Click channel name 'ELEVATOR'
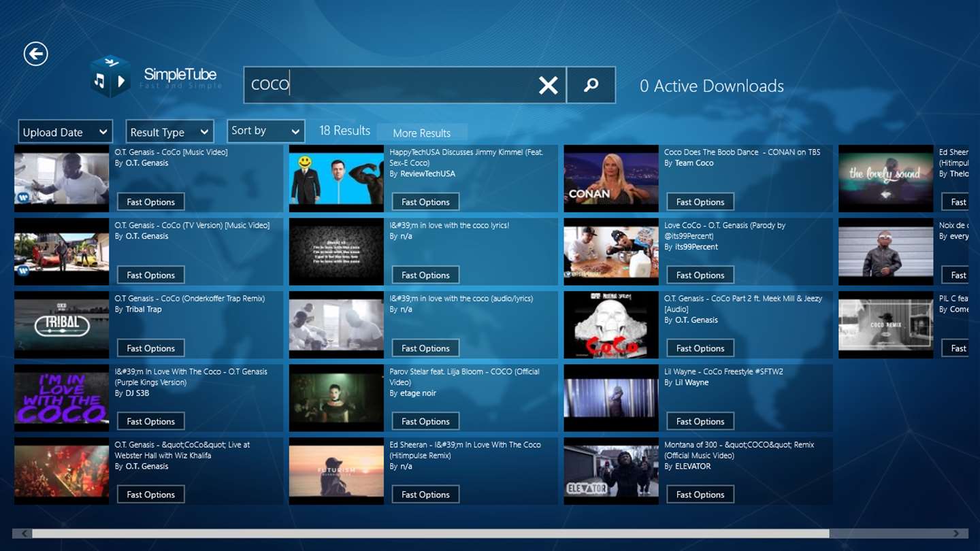 pos(693,467)
